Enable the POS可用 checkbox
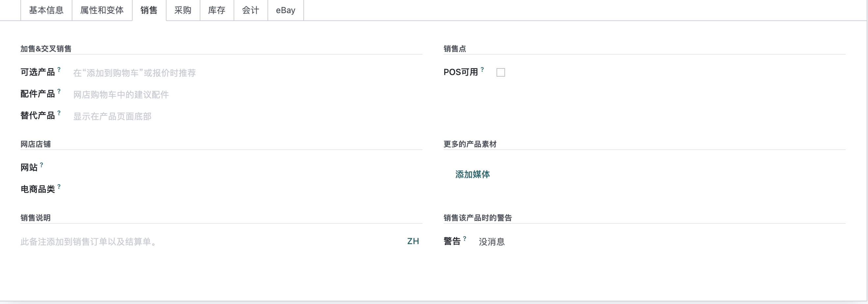Image resolution: width=868 pixels, height=304 pixels. point(501,72)
